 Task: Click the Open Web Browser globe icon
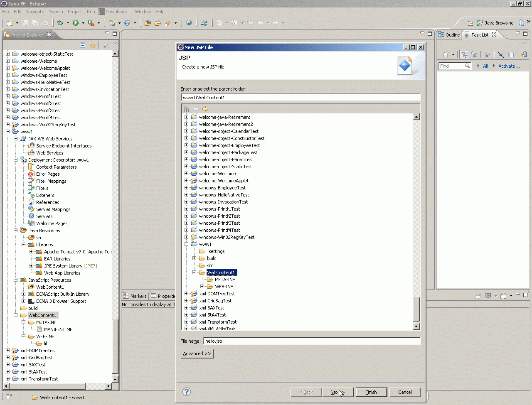pos(189,23)
